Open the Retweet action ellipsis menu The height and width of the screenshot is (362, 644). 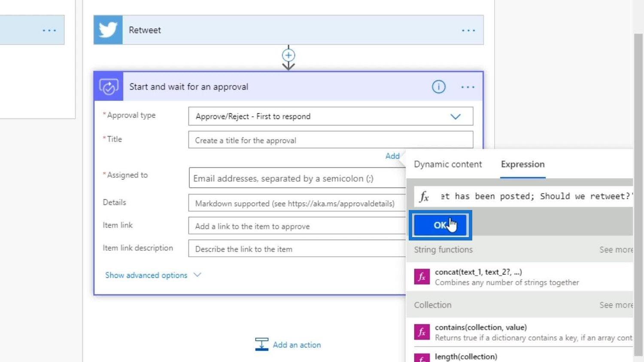click(468, 30)
